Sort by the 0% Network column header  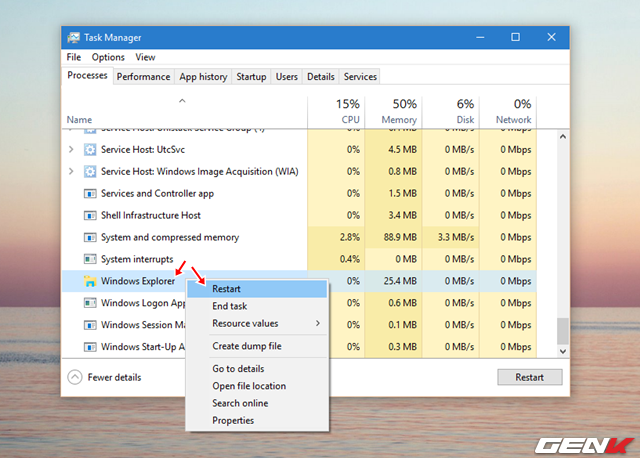coord(508,111)
